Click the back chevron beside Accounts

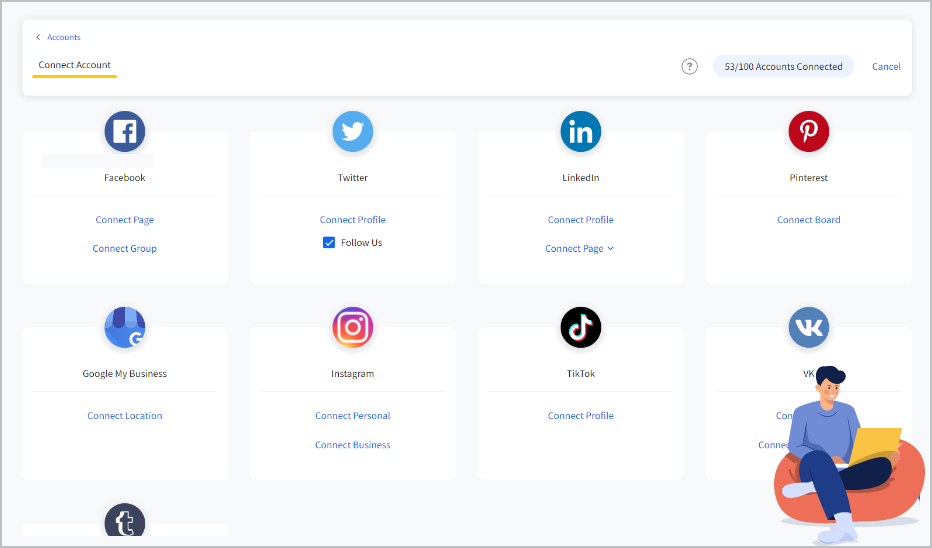(38, 37)
